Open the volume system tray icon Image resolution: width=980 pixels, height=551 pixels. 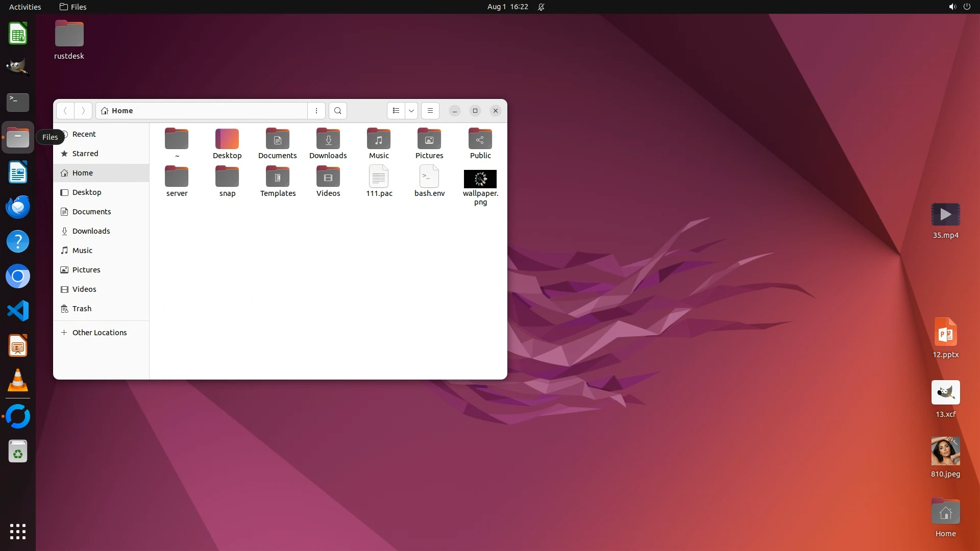pos(952,7)
